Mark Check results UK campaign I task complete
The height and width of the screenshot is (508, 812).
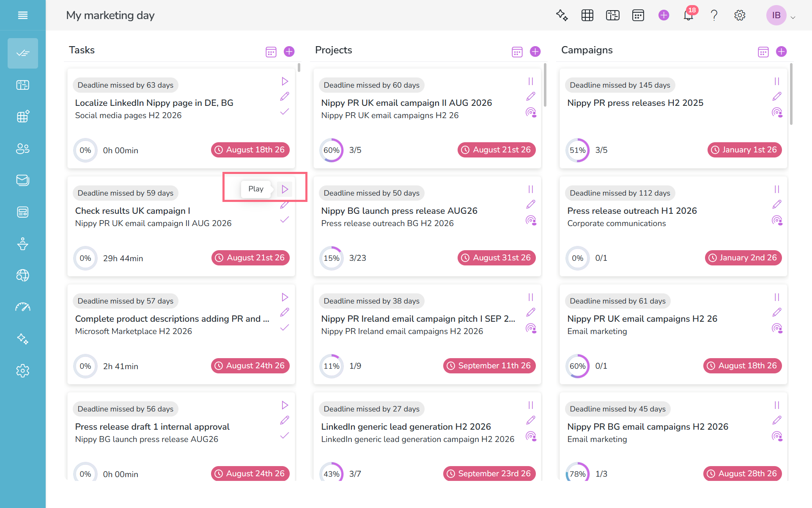(285, 220)
